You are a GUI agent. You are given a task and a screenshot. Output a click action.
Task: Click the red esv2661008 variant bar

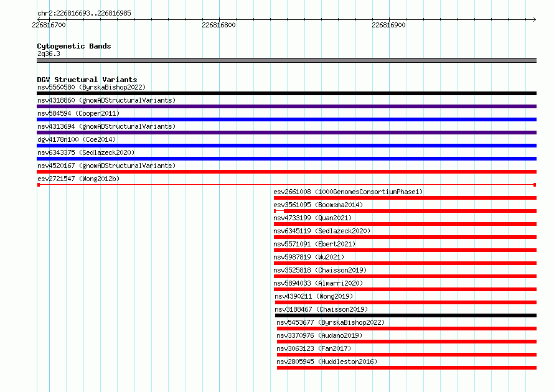coord(405,198)
